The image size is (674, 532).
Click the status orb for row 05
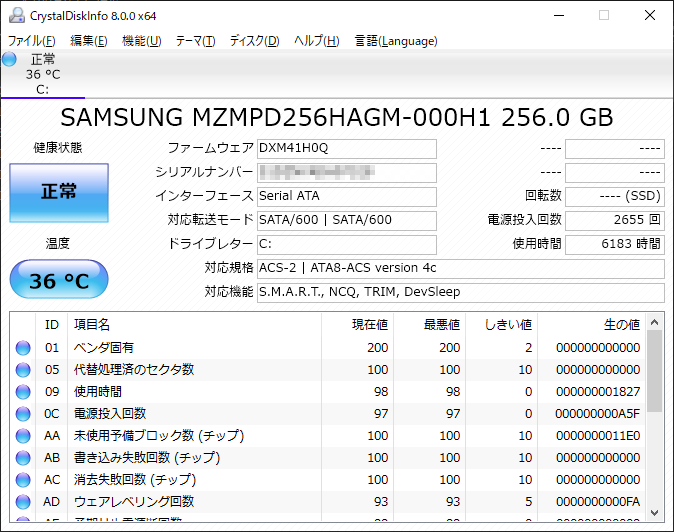click(23, 370)
